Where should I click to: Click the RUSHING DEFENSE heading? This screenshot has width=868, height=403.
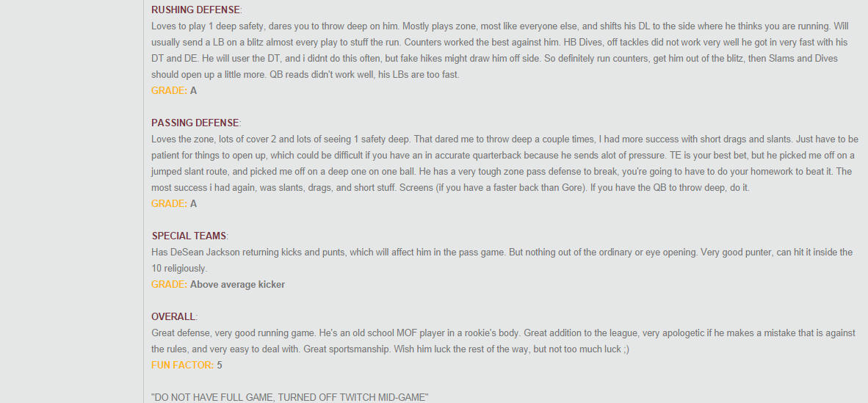[x=195, y=10]
